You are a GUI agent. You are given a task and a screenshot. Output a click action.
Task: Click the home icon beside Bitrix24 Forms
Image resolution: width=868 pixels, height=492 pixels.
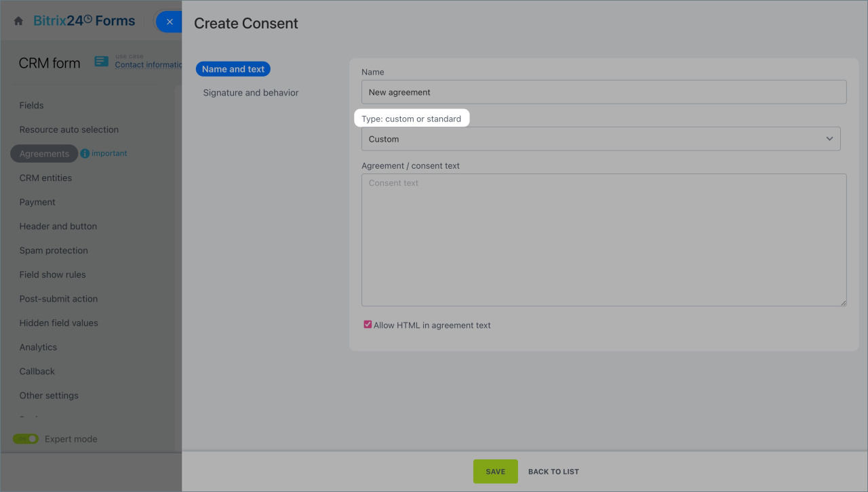pos(18,22)
